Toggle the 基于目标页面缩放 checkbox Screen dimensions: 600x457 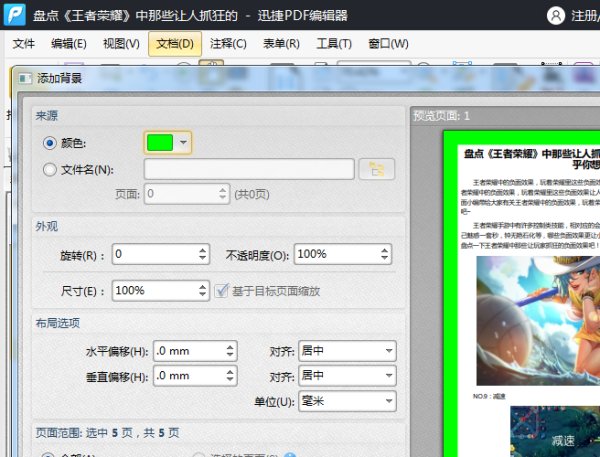click(x=222, y=291)
